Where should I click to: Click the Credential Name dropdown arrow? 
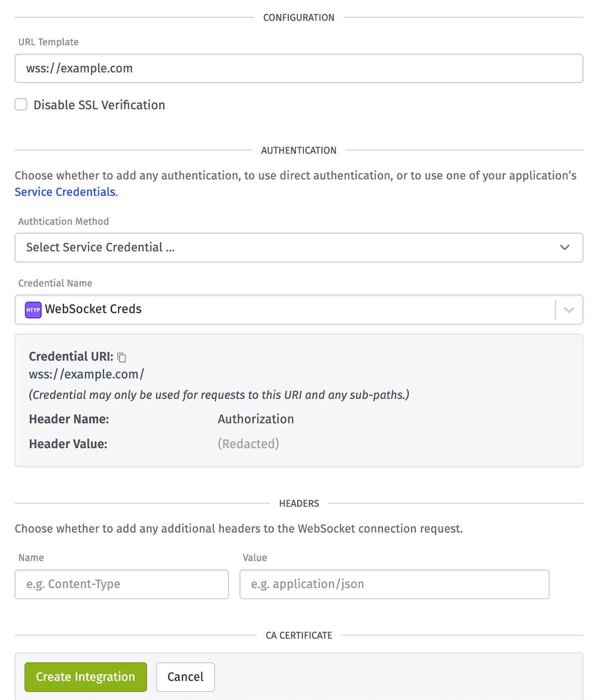[569, 309]
